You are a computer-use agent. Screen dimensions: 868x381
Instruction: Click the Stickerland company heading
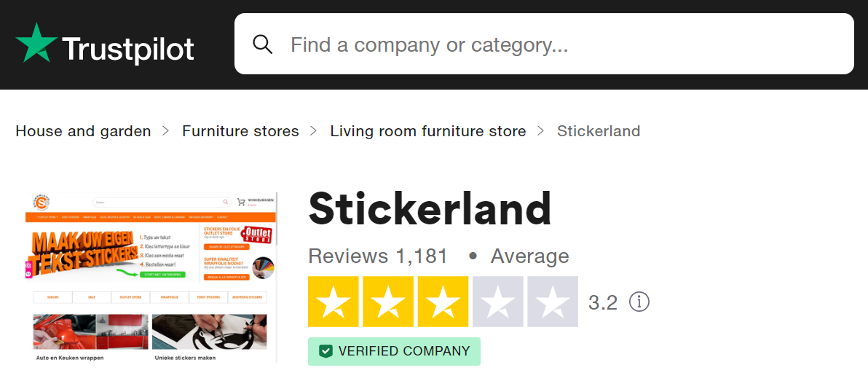[430, 209]
